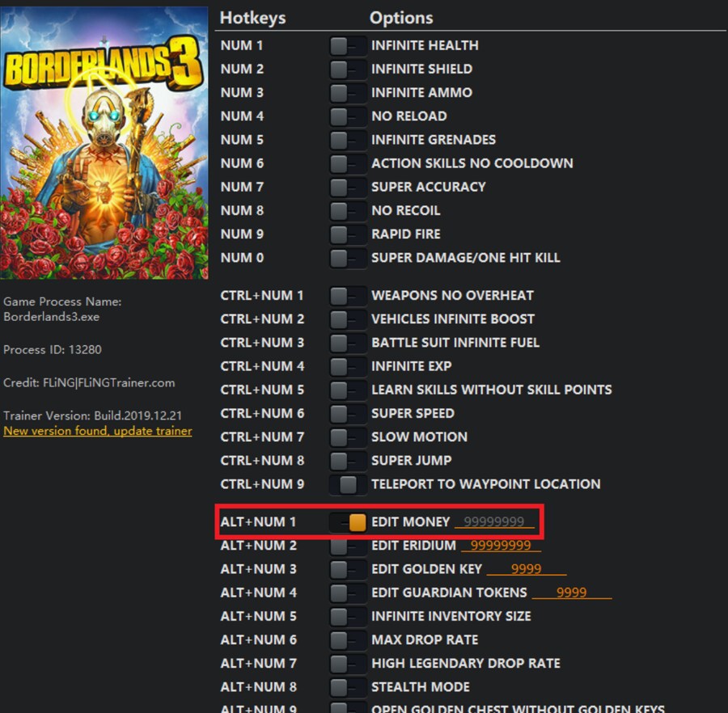Open the 'New version found, update trainer' link
Screen dimensions: 728x713
(x=98, y=431)
